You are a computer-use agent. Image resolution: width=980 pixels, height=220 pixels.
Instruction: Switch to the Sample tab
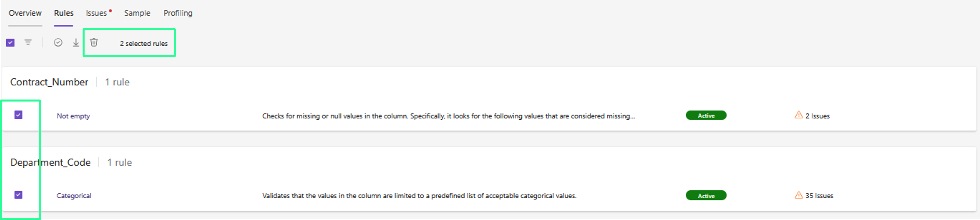point(137,13)
